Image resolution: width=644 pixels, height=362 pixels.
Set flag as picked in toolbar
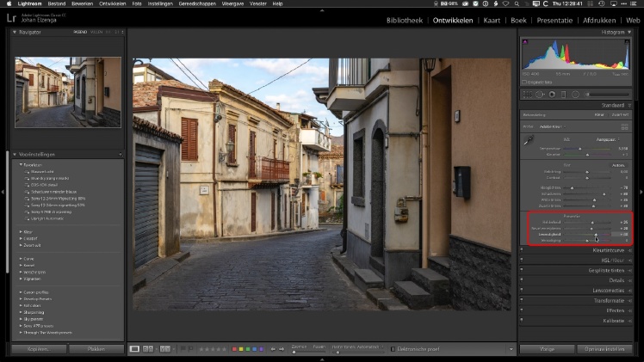pos(183,349)
